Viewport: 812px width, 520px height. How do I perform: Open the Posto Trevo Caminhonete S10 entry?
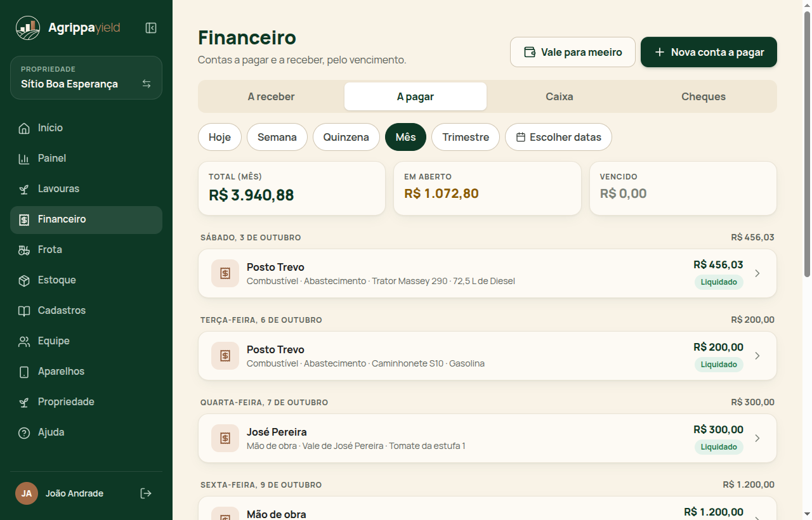coord(487,356)
